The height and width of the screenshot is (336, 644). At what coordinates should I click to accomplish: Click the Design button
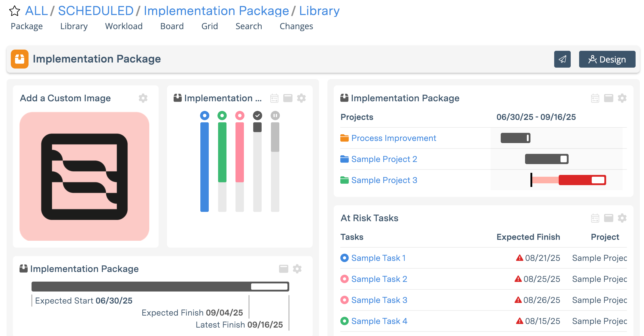pos(607,59)
